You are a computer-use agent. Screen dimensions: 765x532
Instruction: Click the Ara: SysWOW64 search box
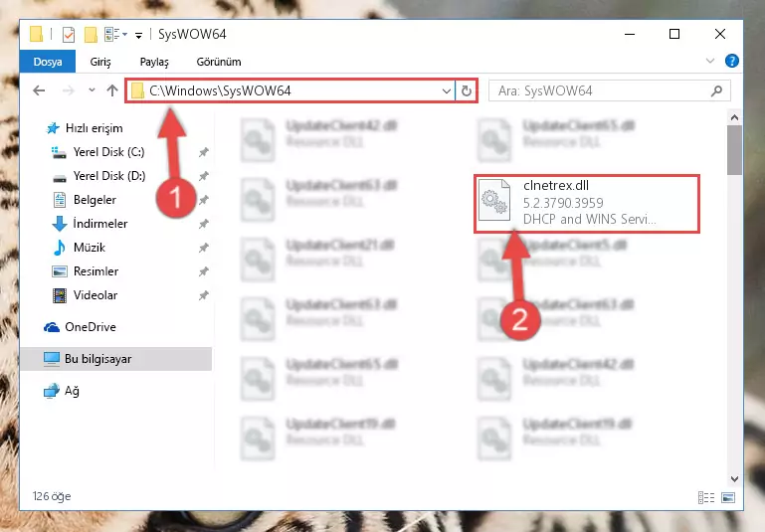coord(610,91)
